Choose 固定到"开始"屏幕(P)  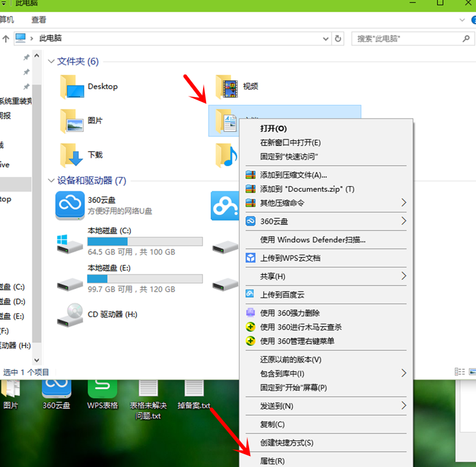pos(325,388)
